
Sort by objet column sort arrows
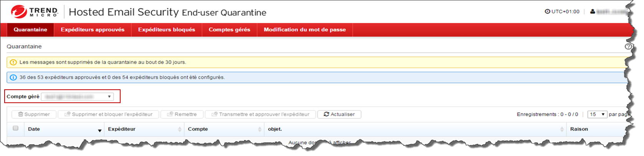point(561,130)
